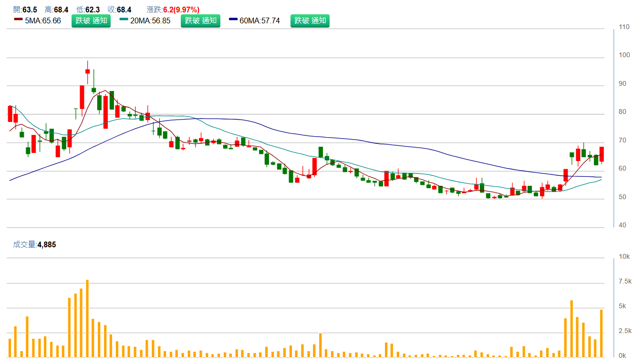The width and height of the screenshot is (643, 364).
Task: Click the 跌破 通知 button beside 60MA
Action: 310,20
